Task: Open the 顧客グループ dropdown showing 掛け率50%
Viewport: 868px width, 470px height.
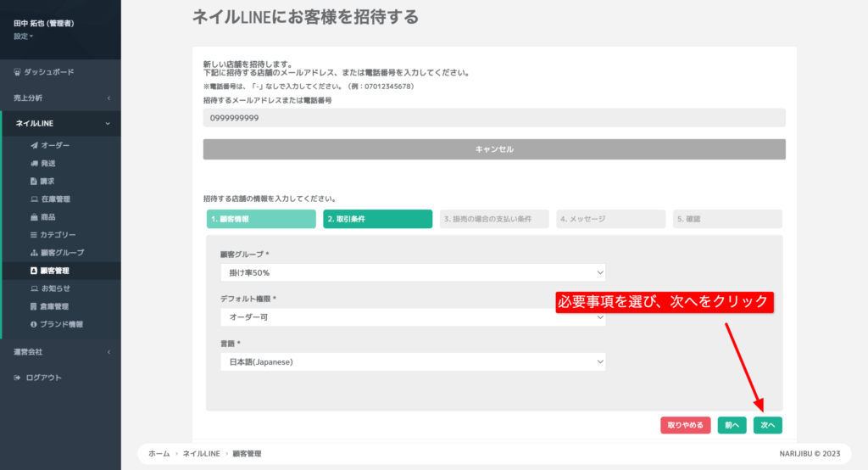Action: click(x=412, y=272)
